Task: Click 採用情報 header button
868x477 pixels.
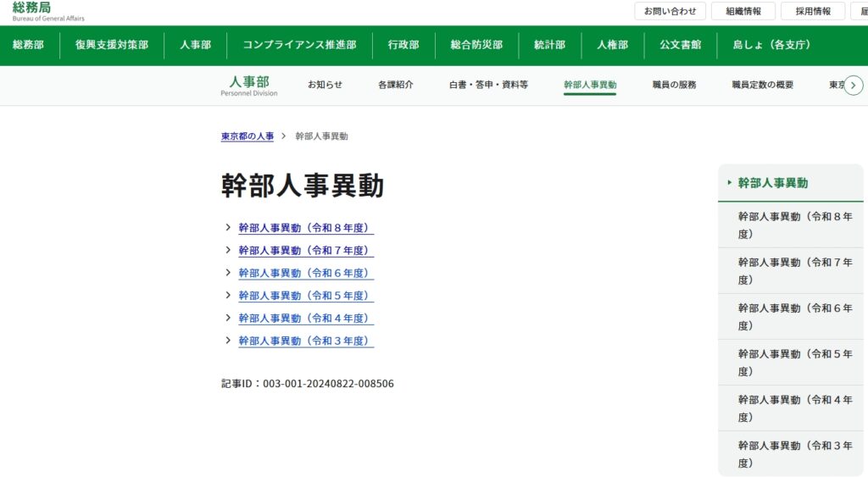Action: [812, 11]
